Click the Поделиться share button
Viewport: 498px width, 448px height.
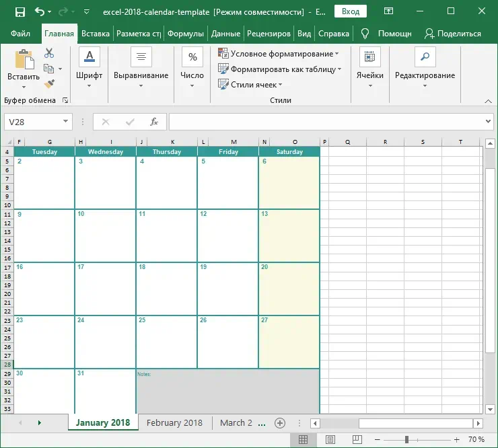(453, 34)
